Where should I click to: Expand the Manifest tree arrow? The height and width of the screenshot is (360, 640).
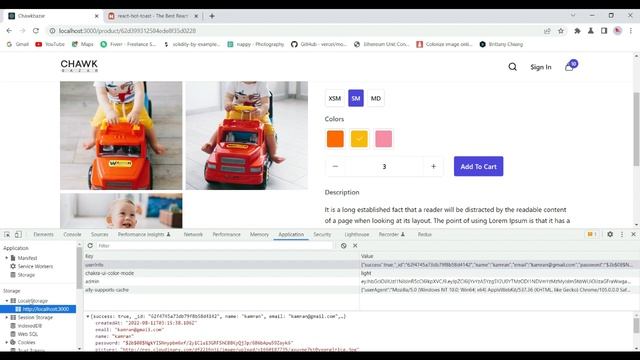point(7,258)
